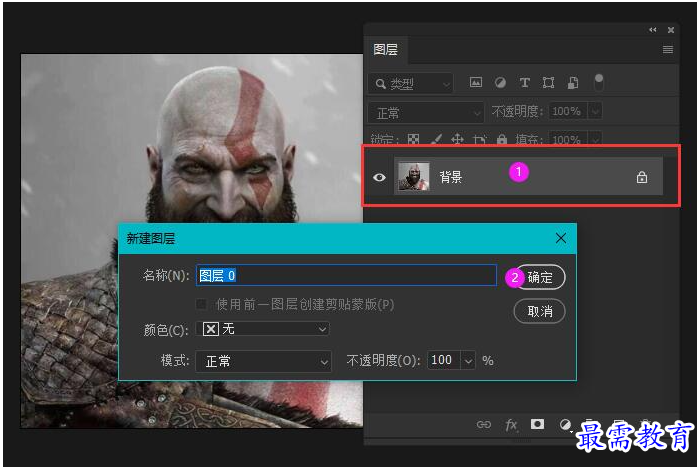
Task: Prevent artboard auto-nesting lock icon
Action: pyautogui.click(x=479, y=140)
